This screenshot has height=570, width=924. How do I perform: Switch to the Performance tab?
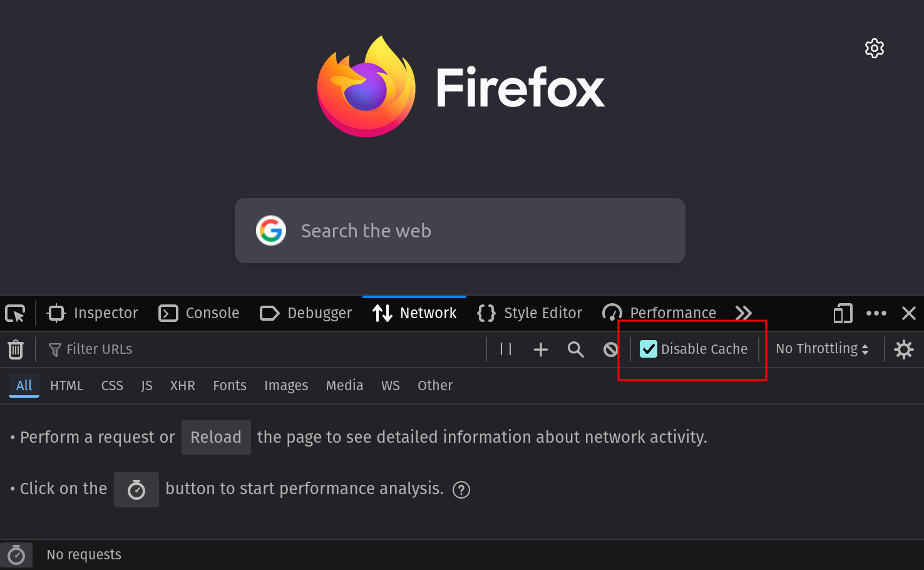(659, 313)
